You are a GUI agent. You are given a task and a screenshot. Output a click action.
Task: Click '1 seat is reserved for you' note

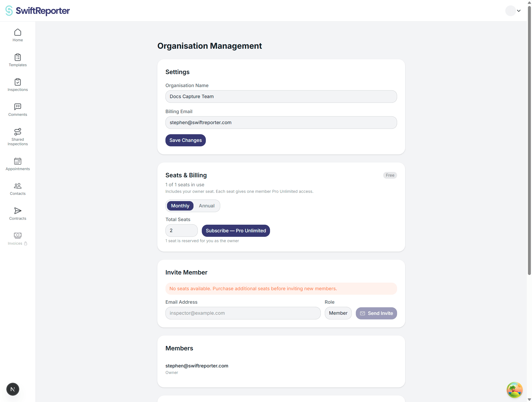click(x=202, y=241)
